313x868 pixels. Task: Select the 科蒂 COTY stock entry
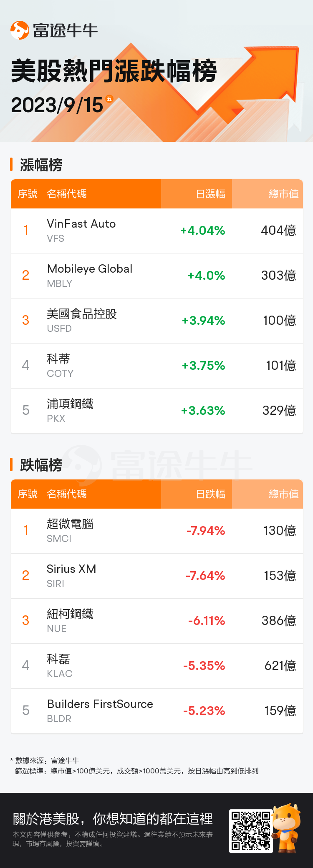pos(157,366)
